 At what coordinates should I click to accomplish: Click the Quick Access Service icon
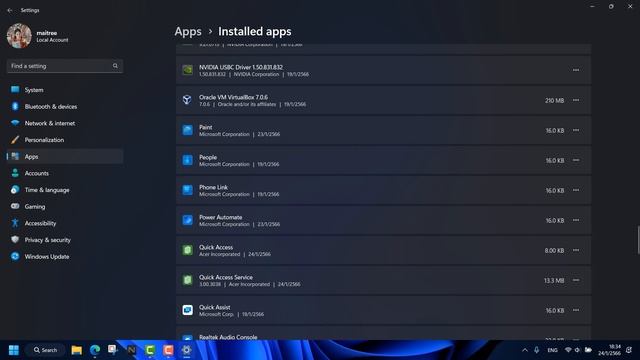pos(187,280)
